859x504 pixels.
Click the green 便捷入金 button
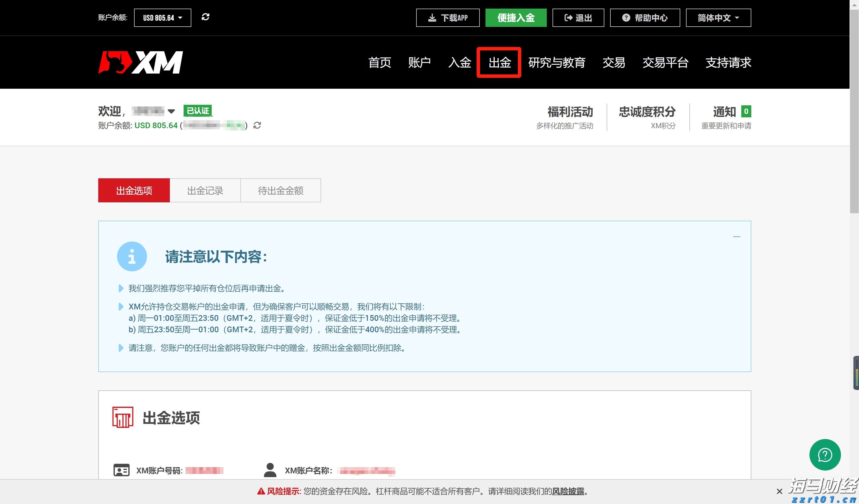tap(516, 17)
